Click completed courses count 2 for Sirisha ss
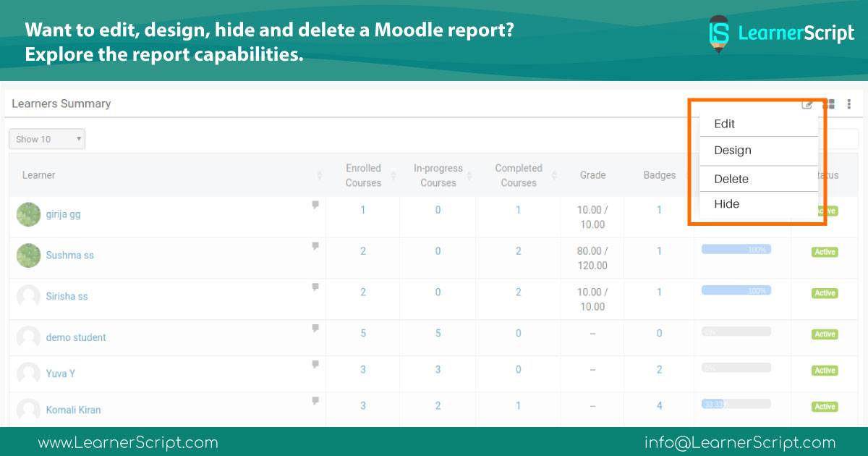Image resolution: width=868 pixels, height=456 pixels. pyautogui.click(x=519, y=292)
